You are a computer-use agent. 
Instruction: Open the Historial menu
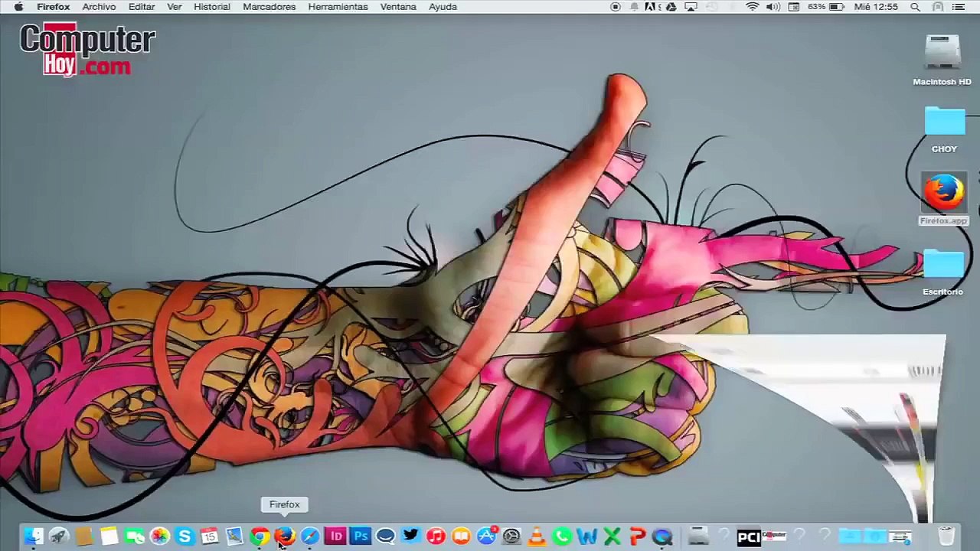point(212,7)
